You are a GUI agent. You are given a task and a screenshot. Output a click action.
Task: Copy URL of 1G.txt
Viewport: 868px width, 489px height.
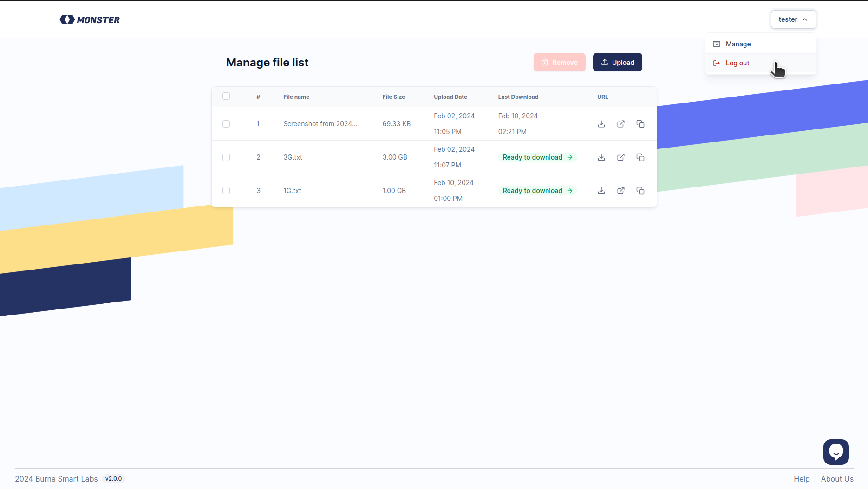[x=640, y=191]
